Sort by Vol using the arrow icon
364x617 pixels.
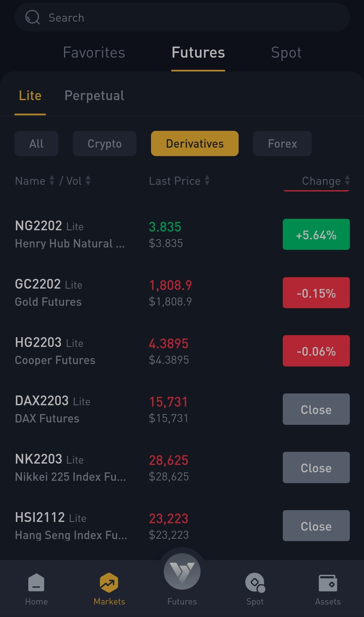click(88, 180)
